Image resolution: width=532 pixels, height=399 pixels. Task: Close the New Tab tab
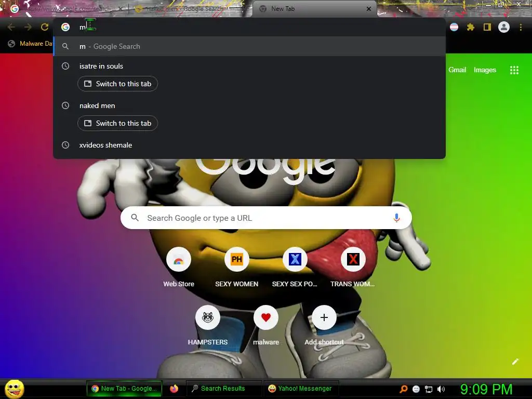[x=369, y=9]
